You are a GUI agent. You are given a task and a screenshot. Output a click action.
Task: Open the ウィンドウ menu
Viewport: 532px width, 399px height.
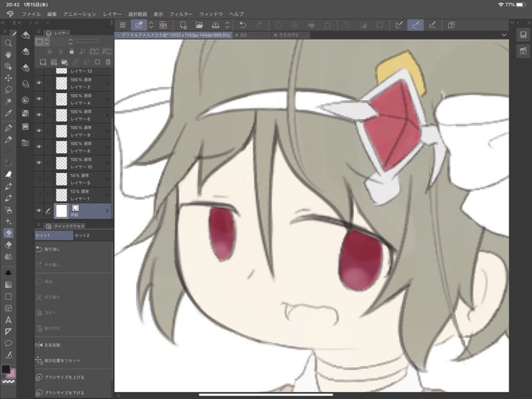coord(211,14)
